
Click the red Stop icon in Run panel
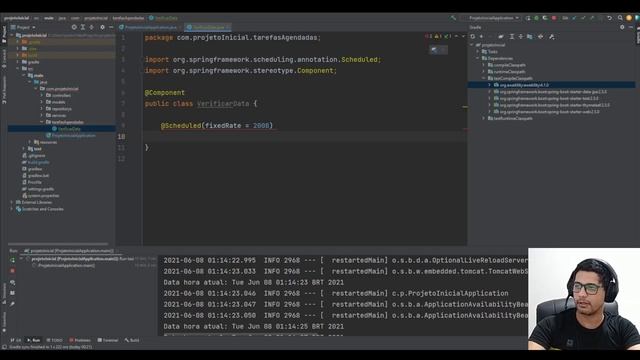[12, 271]
